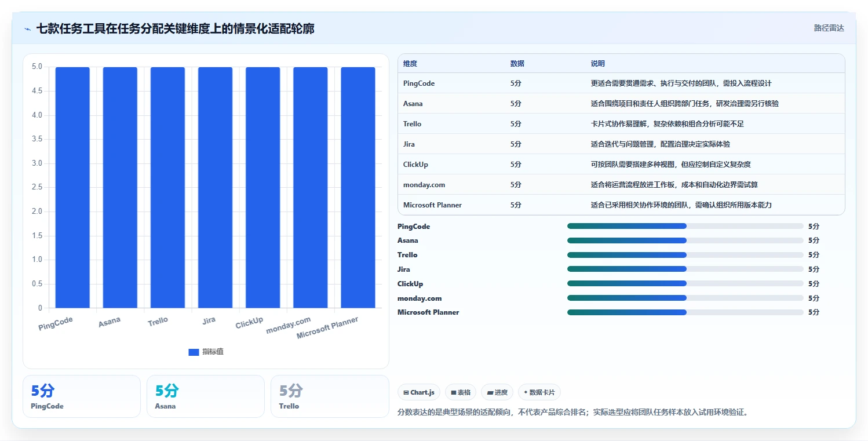Click Asana cell in the table
Screen dimensions: 868x441
click(413, 104)
